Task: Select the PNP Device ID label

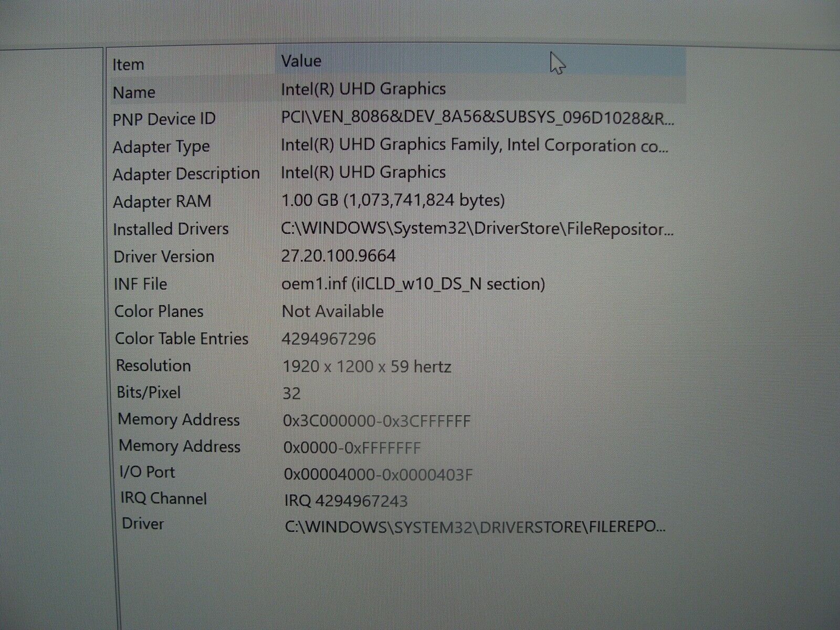Action: (164, 119)
